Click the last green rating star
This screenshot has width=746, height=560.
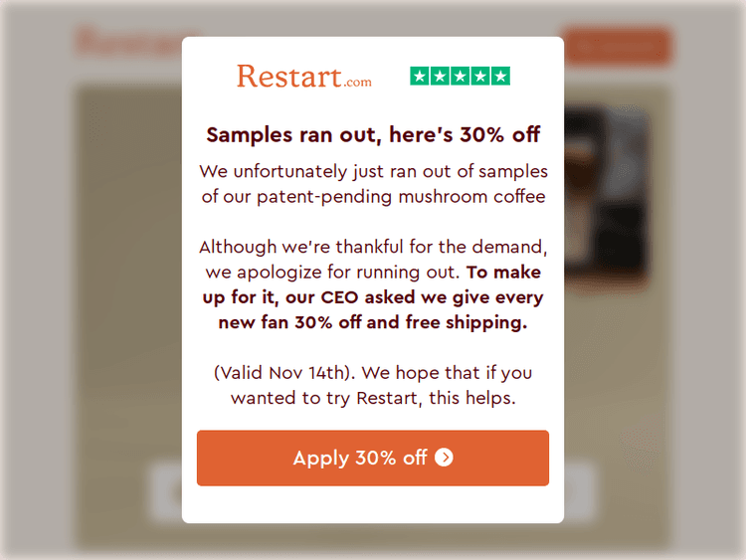click(x=500, y=76)
